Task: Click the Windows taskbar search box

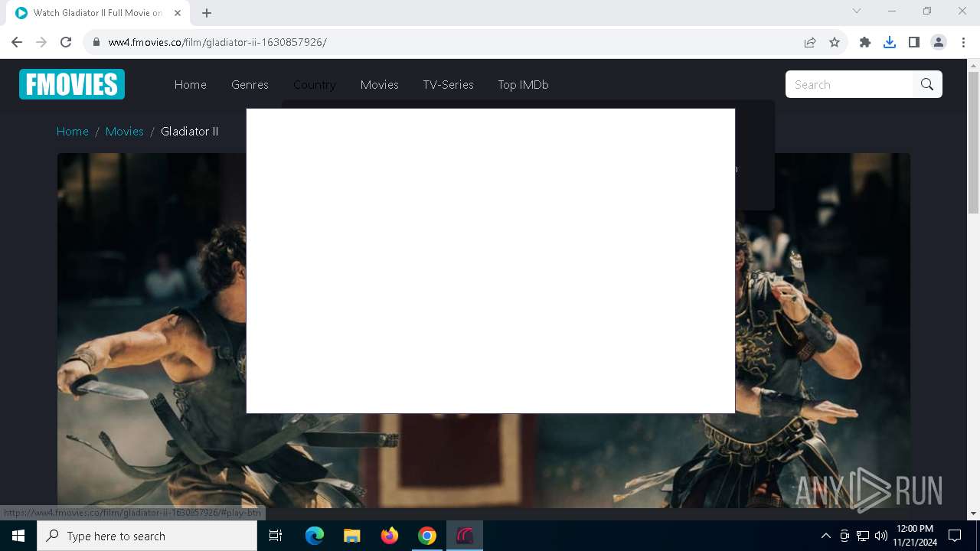Action: [x=147, y=536]
